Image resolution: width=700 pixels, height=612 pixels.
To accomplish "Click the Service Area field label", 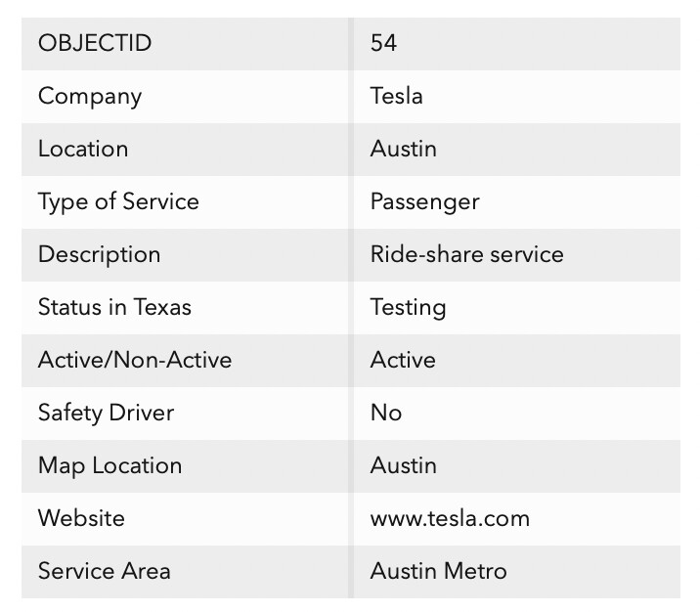I will (104, 571).
